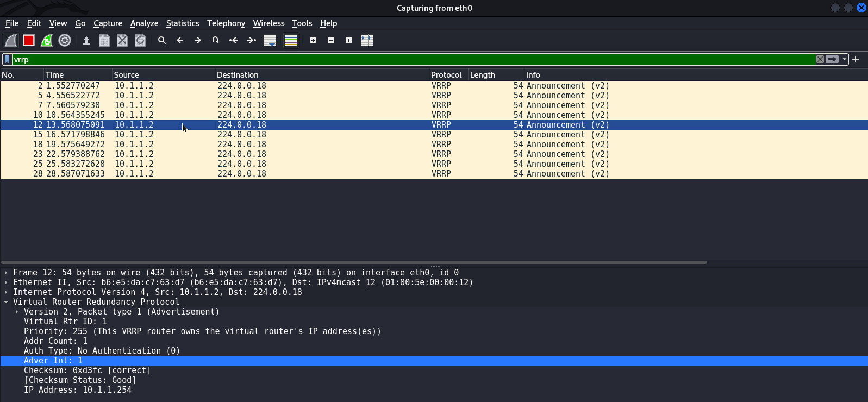The height and width of the screenshot is (402, 868).
Task: Toggle auto-scroll during live capture
Action: 270,40
